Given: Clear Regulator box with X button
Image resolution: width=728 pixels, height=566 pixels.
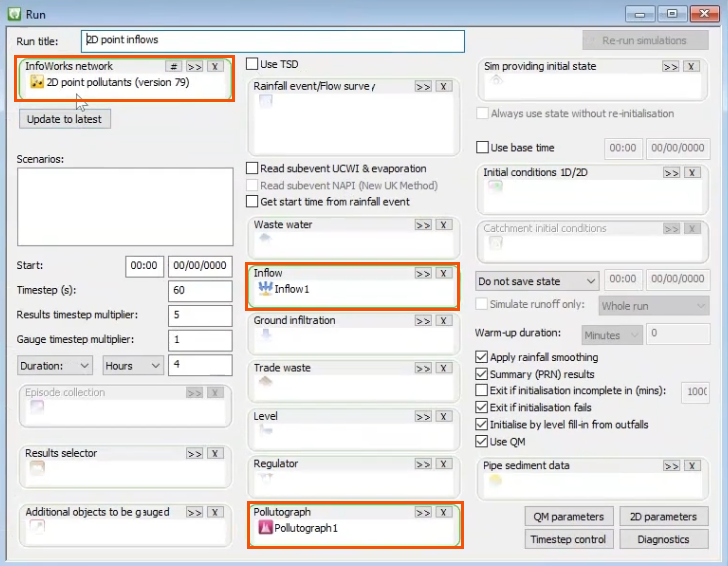Looking at the screenshot, I should tap(443, 464).
